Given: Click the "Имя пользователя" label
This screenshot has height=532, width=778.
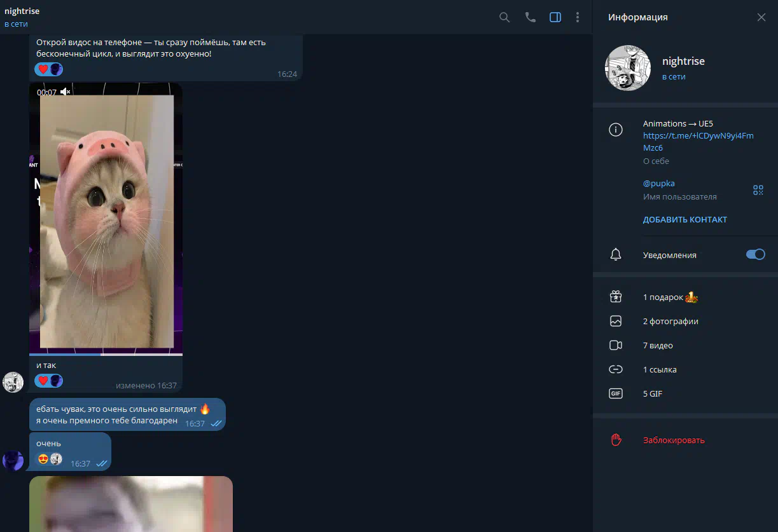Looking at the screenshot, I should point(680,197).
